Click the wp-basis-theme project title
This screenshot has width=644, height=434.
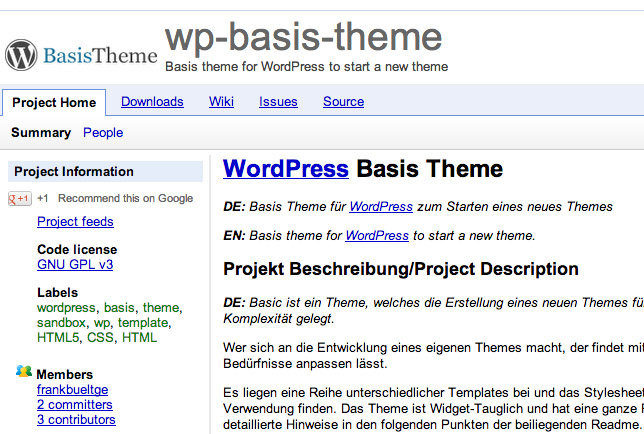(x=303, y=38)
